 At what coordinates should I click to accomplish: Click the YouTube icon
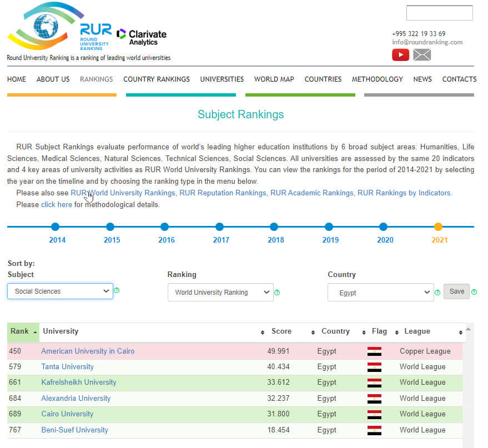(x=400, y=55)
